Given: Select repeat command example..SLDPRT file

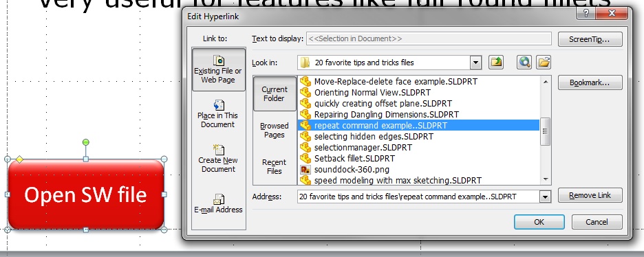Looking at the screenshot, I should coord(418,126).
